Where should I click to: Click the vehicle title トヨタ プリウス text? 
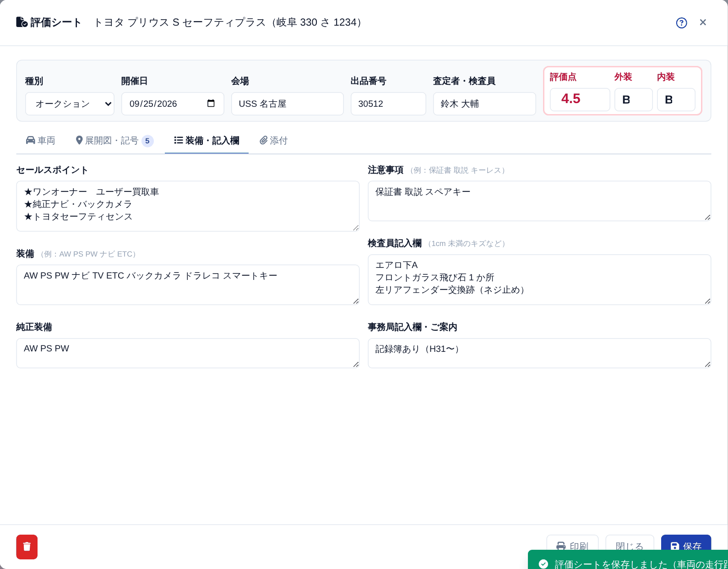coord(228,22)
